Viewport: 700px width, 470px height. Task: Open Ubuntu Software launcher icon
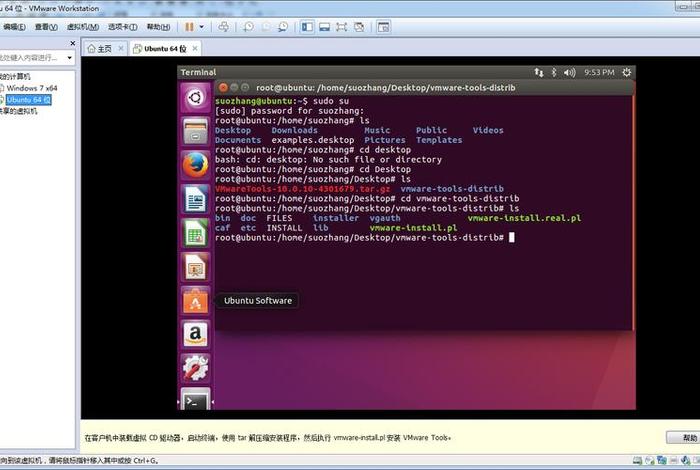(195, 301)
